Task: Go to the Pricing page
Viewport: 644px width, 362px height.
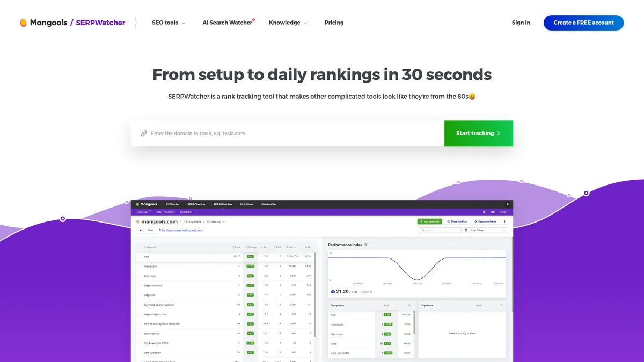Action: tap(334, 23)
